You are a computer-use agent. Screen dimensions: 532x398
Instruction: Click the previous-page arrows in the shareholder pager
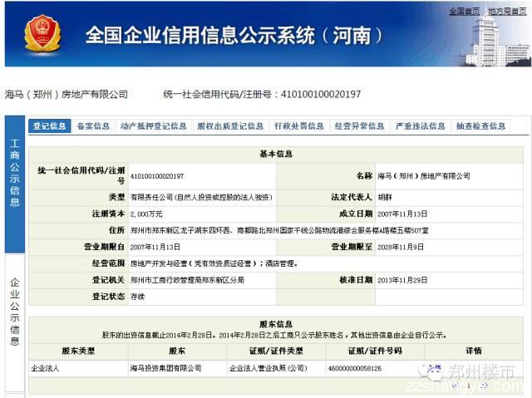(456, 386)
